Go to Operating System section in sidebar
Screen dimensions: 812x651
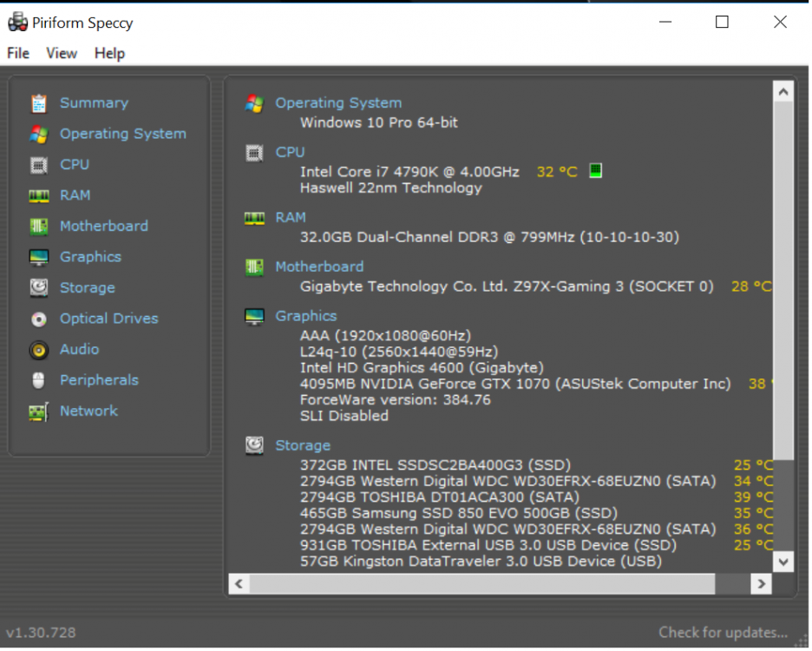point(123,135)
